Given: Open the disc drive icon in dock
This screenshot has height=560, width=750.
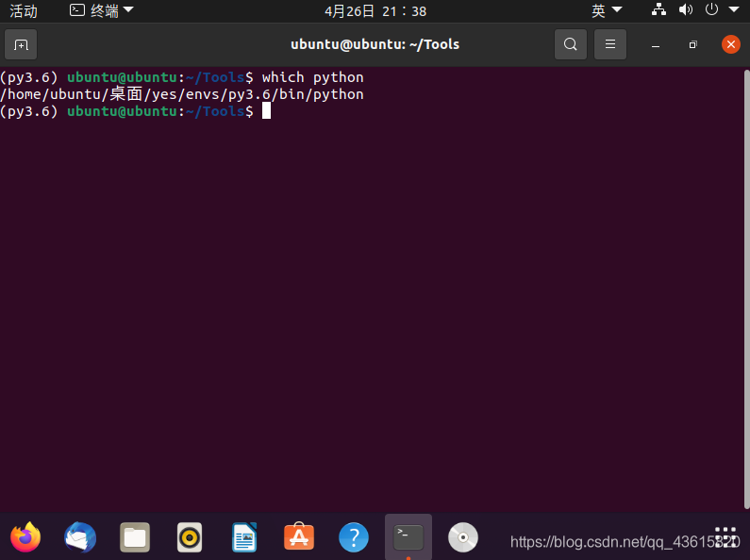Looking at the screenshot, I should coord(463,537).
